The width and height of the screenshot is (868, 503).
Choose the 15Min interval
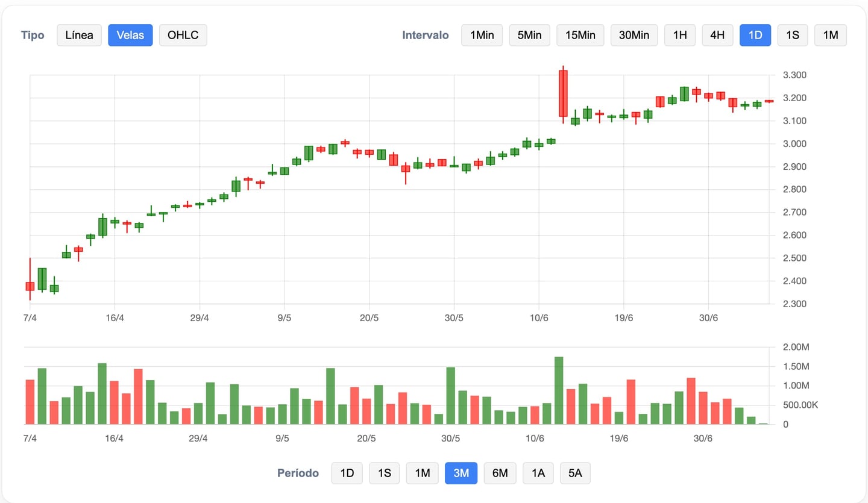[580, 35]
